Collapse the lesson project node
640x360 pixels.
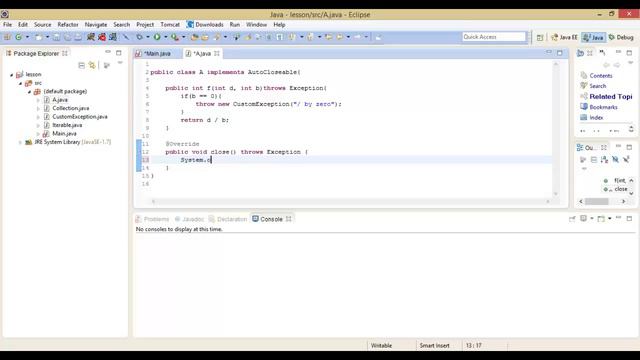coord(11,75)
